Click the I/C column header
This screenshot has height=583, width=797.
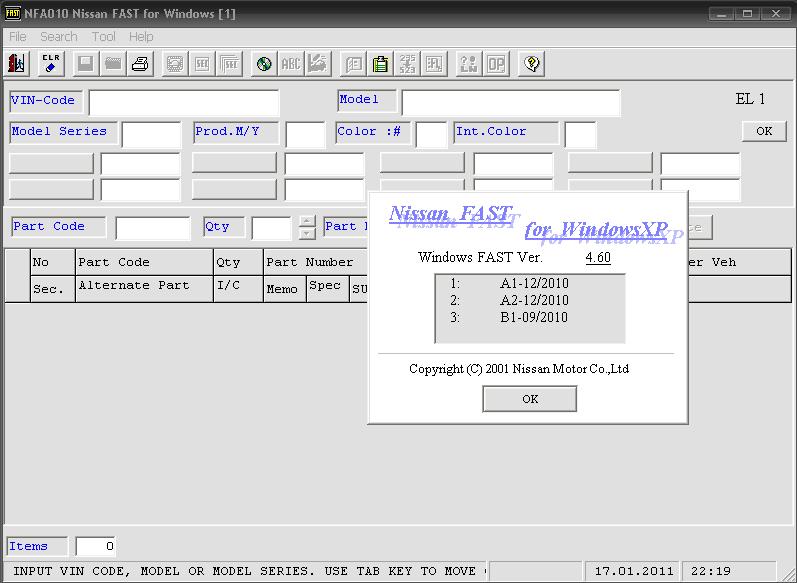point(238,289)
